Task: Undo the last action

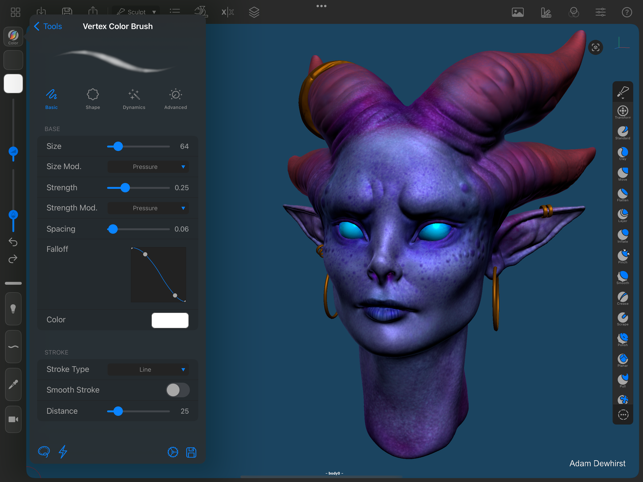Action: point(13,242)
